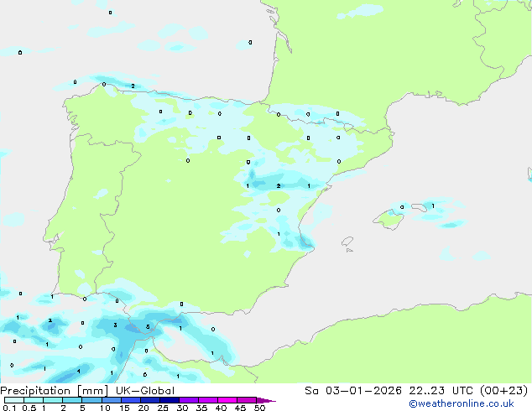Click the lightest cyan 0.1–0.5 legend swatch
Screen dimensions: 532x411
point(14,400)
